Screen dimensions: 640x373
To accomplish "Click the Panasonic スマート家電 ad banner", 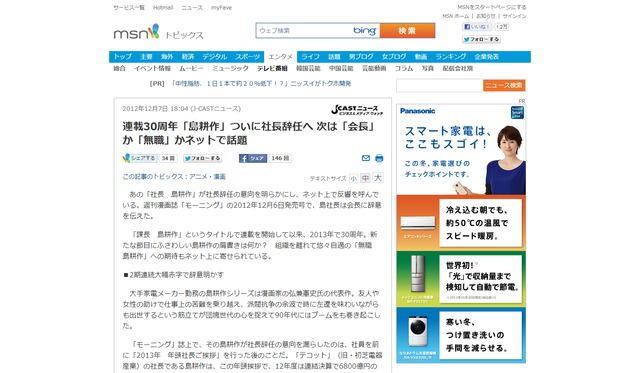I will [x=461, y=150].
